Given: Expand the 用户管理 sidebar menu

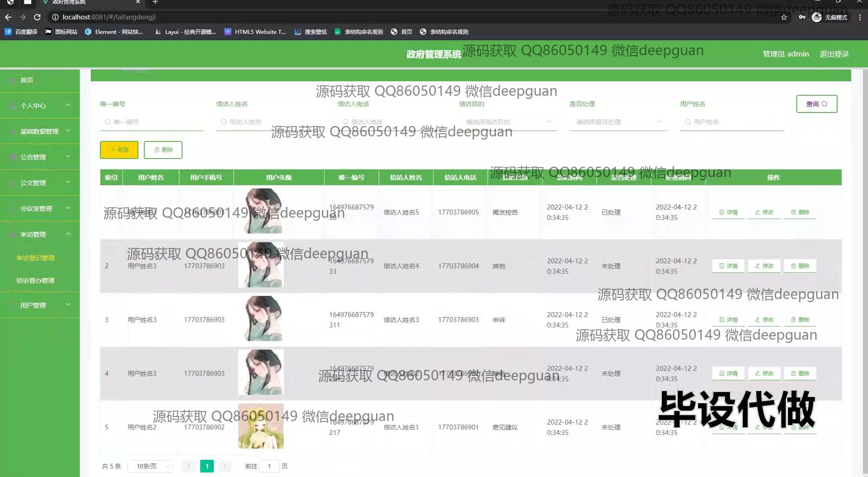Looking at the screenshot, I should (x=40, y=305).
